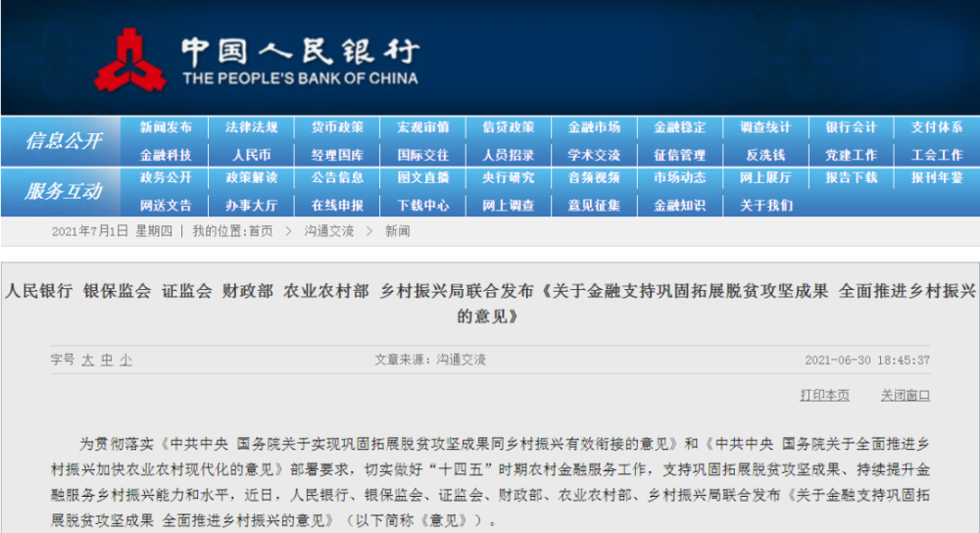Image resolution: width=980 pixels, height=533 pixels.
Task: Open the 下载中心 page
Action: click(x=423, y=206)
